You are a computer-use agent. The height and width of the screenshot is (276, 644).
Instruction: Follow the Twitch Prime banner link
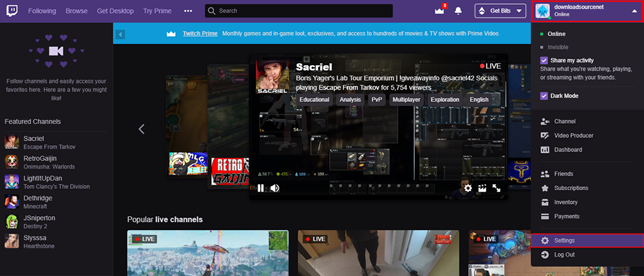(200, 34)
